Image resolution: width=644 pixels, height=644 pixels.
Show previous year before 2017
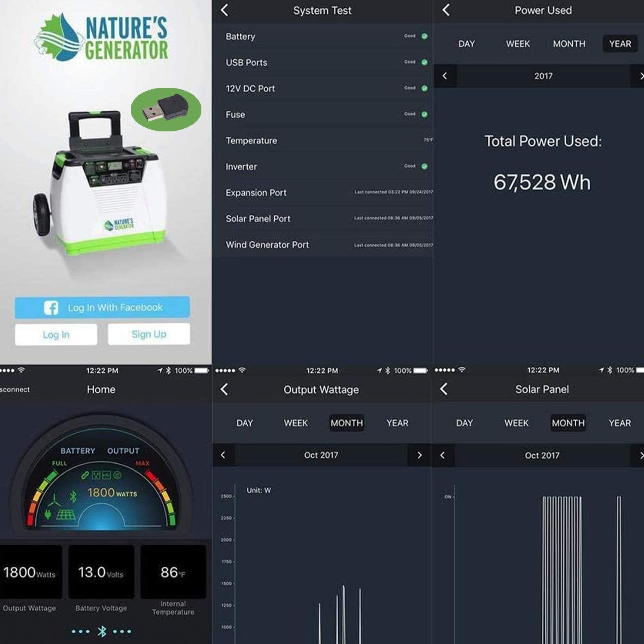click(445, 76)
